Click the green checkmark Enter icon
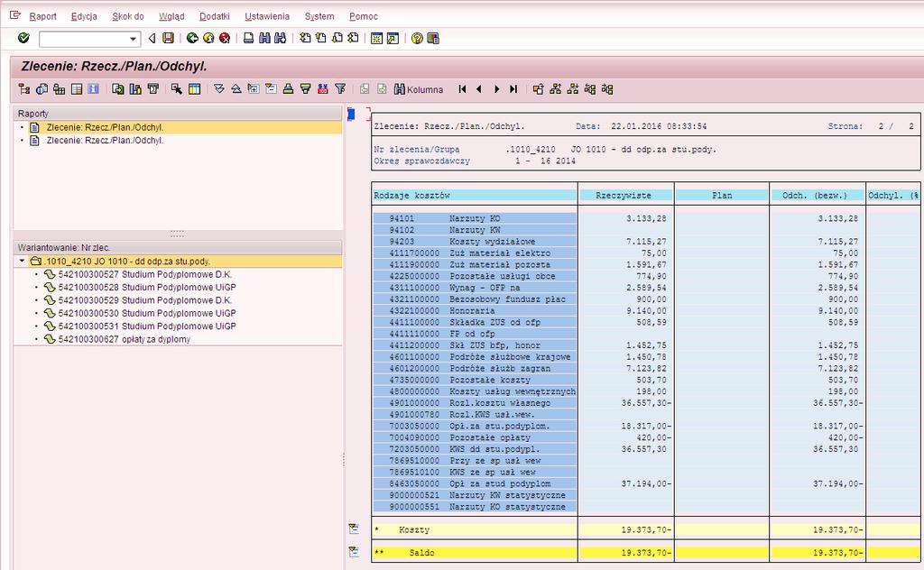The image size is (924, 570). point(23,38)
